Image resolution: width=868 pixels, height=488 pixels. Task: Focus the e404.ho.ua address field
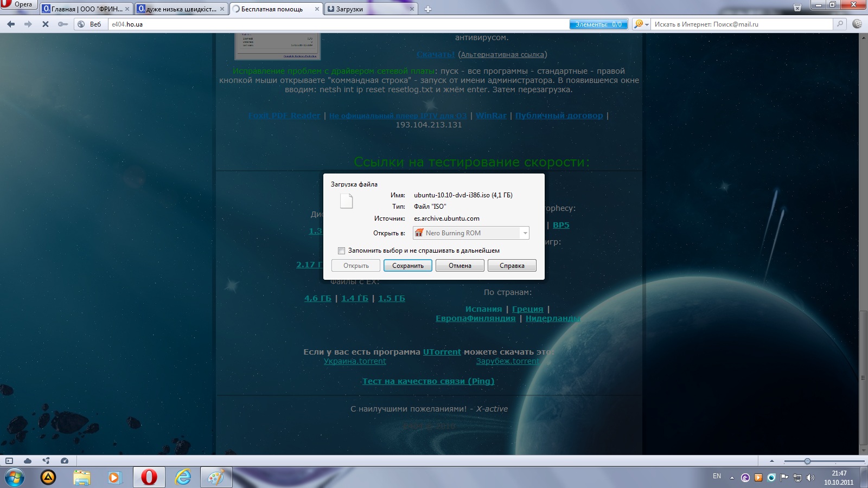coord(339,24)
